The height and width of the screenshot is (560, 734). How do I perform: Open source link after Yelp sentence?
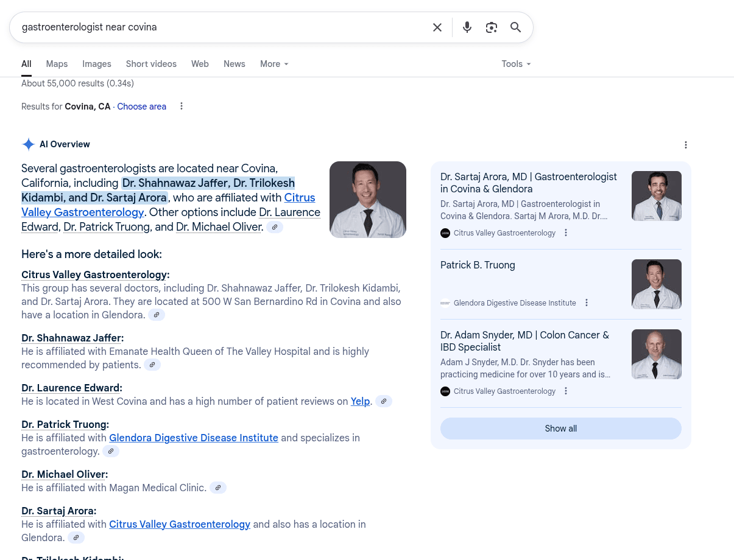point(384,402)
